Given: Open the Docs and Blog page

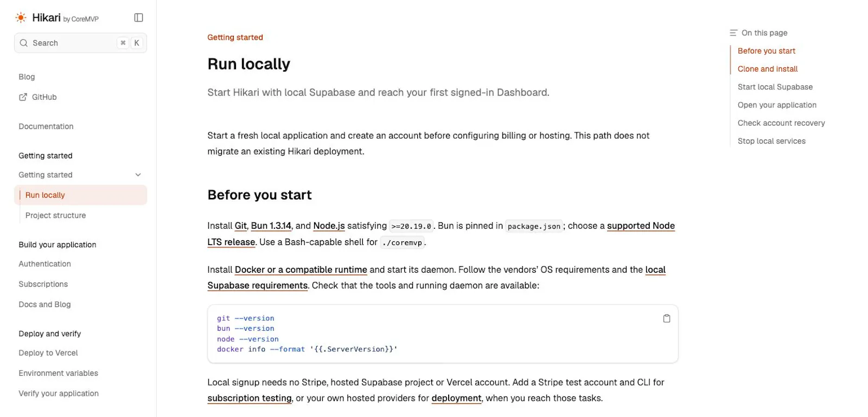Looking at the screenshot, I should coord(44,305).
